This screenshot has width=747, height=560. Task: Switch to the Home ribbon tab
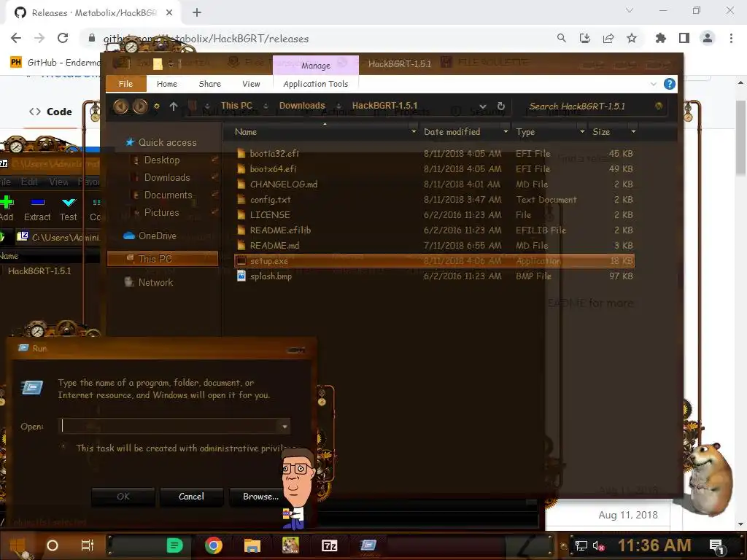pos(167,84)
